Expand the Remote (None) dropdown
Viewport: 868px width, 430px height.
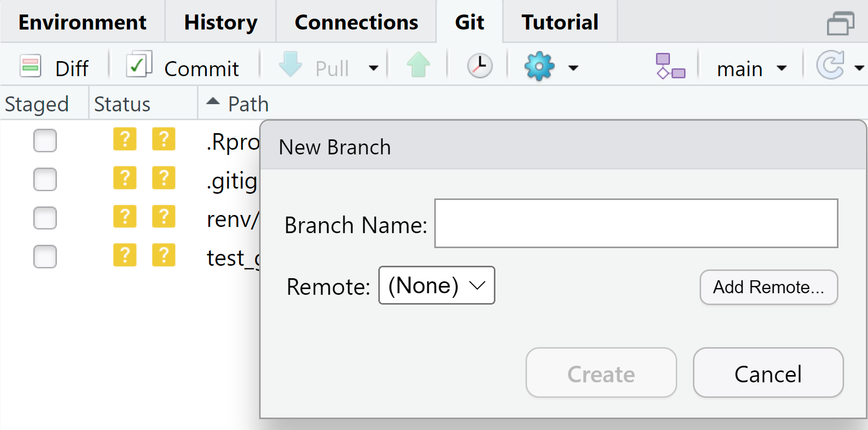[437, 285]
